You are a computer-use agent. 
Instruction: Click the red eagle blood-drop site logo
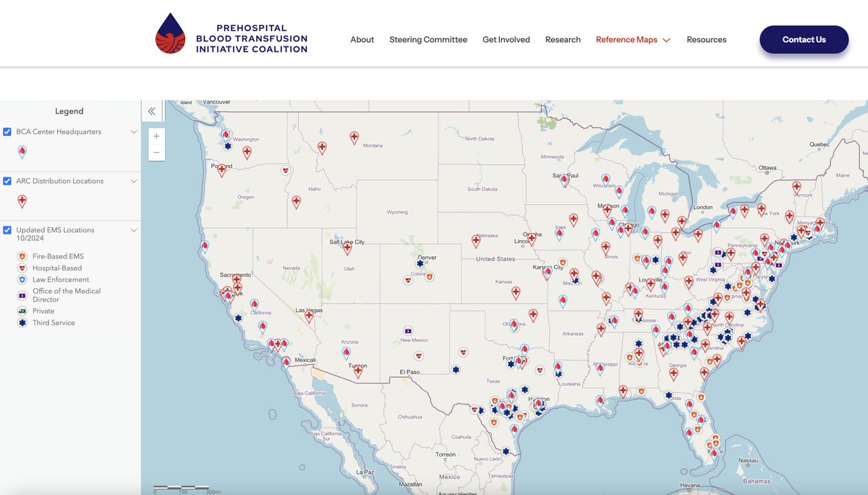(171, 33)
